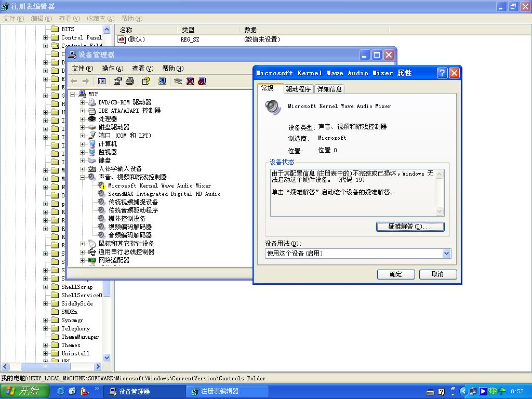Open the 设备用法 dropdown
Viewport: 532px width, 399px height.
446,254
